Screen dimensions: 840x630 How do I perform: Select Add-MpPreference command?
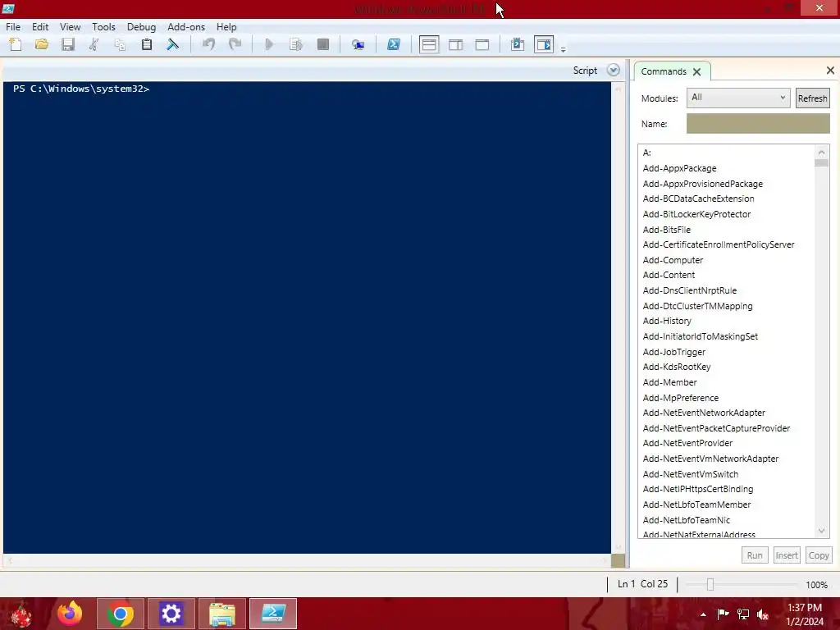[680, 398]
